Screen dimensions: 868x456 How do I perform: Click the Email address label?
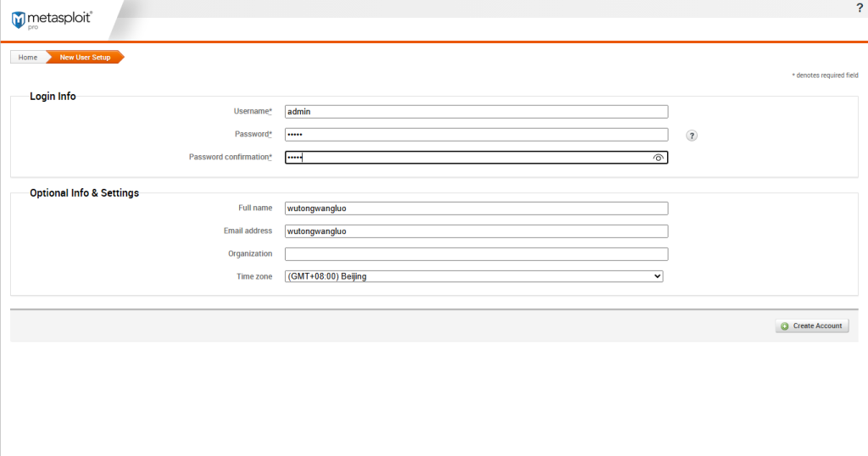click(x=247, y=231)
